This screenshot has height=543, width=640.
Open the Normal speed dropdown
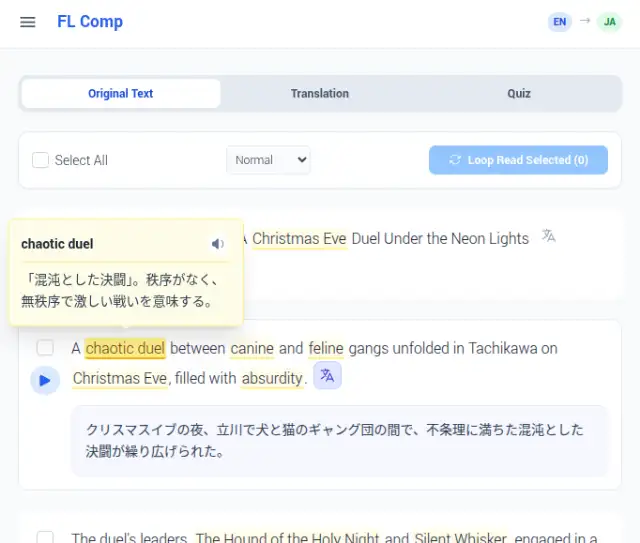pyautogui.click(x=269, y=160)
